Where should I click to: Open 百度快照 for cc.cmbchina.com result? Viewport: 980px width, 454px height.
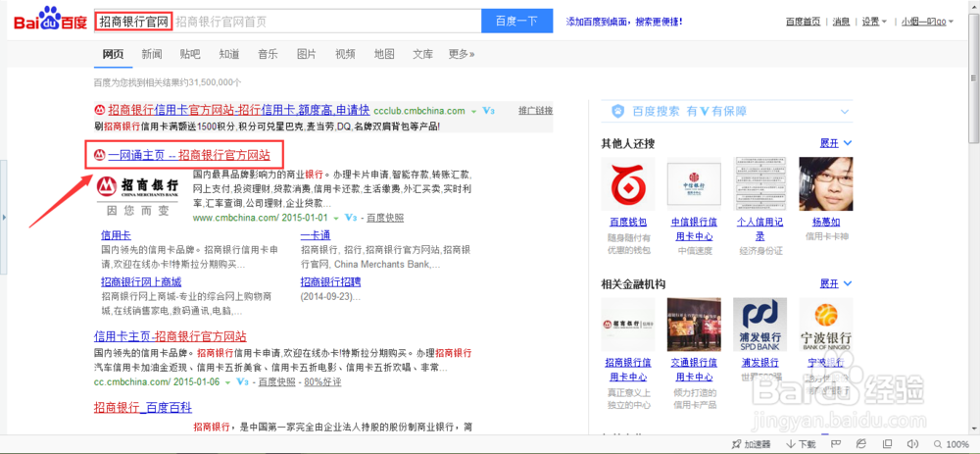(277, 382)
